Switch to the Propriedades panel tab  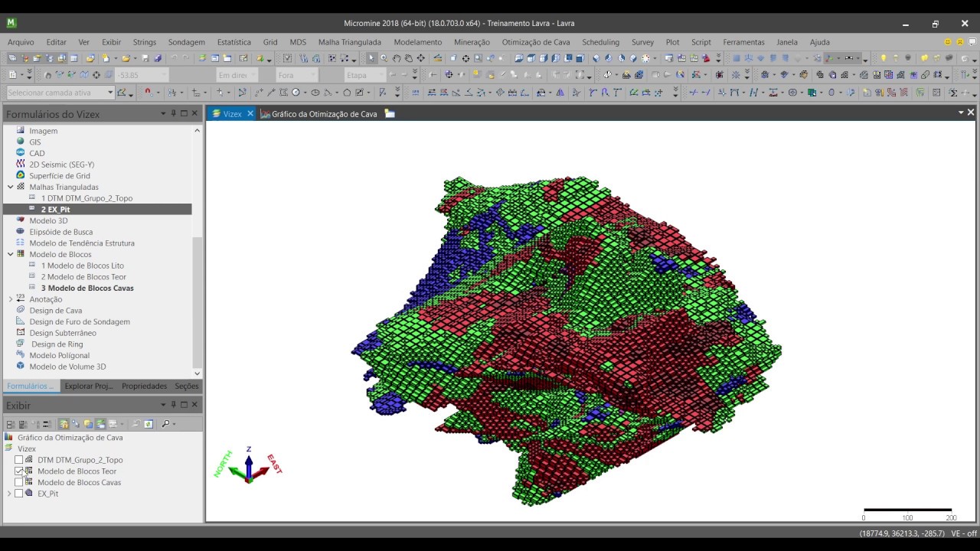(x=144, y=386)
